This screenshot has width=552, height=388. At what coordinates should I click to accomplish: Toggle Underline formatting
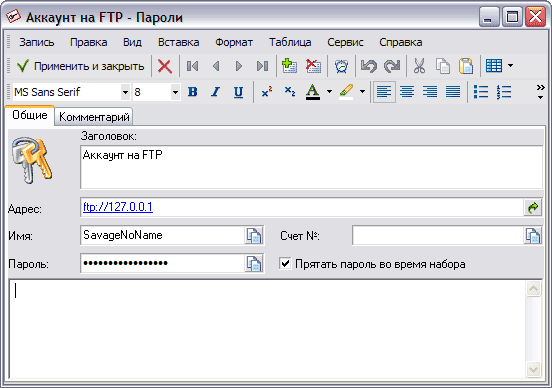pos(238,92)
